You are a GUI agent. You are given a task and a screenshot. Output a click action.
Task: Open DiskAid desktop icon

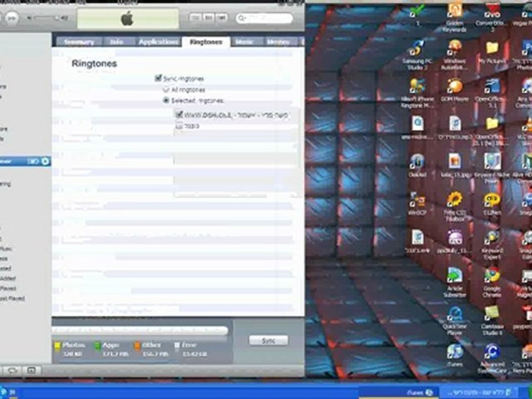click(417, 166)
